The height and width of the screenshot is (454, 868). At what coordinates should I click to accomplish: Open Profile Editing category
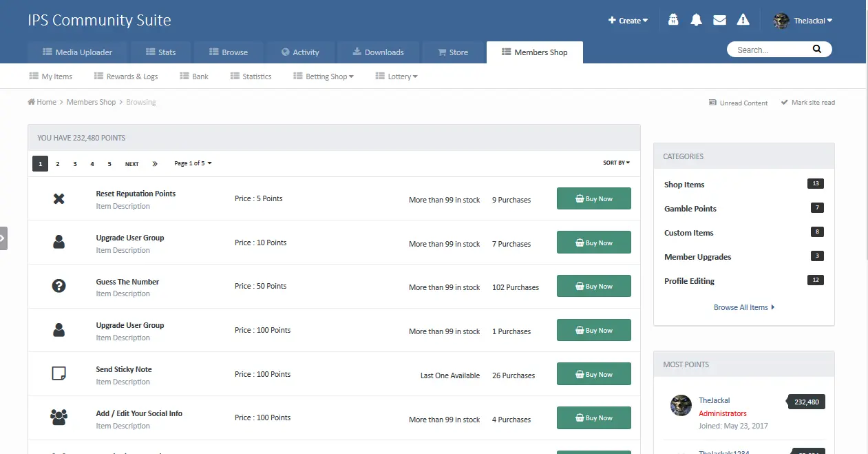690,281
